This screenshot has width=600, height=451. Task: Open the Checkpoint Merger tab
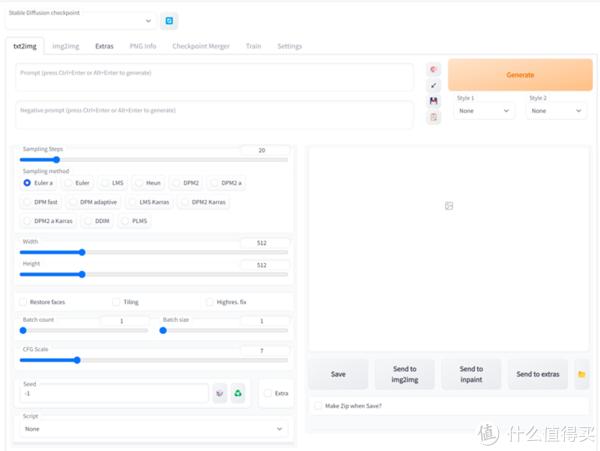tap(201, 46)
